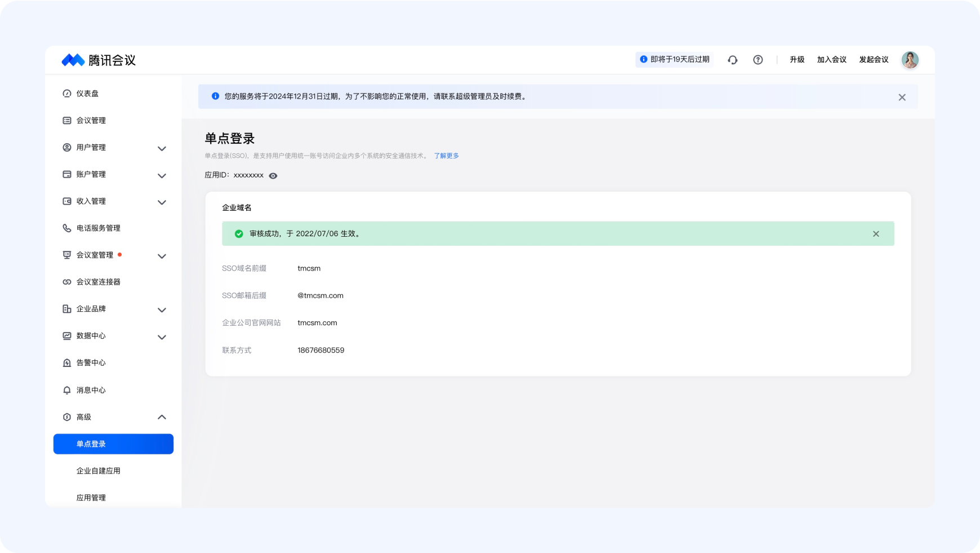Image resolution: width=980 pixels, height=553 pixels.
Task: Dismiss the green 审核成功 success banner
Action: (x=876, y=234)
